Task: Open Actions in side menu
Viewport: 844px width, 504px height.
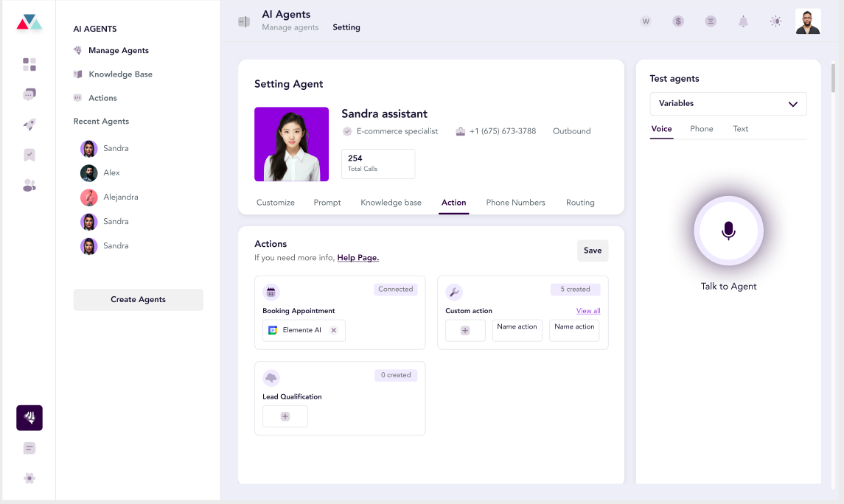Action: (102, 98)
